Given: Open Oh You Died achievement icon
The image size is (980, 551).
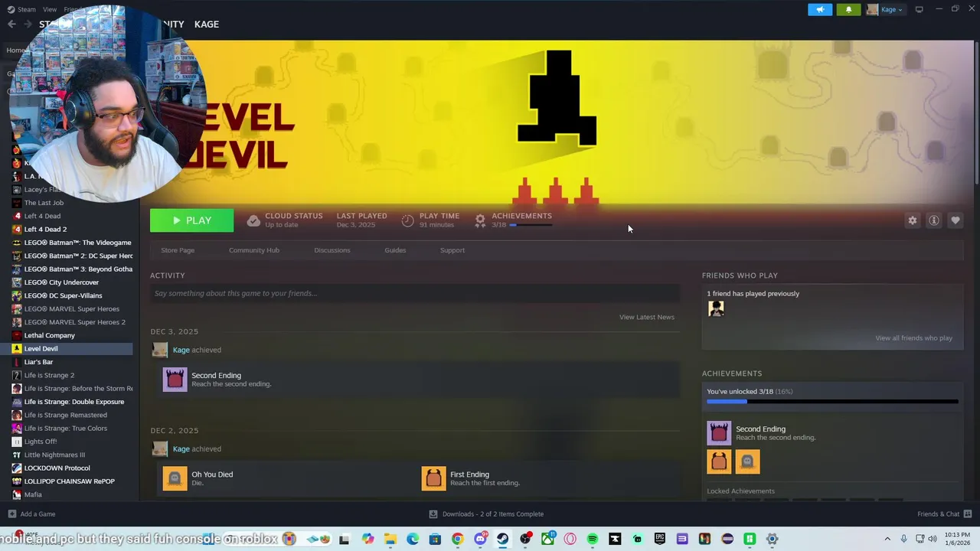Looking at the screenshot, I should coord(175,478).
